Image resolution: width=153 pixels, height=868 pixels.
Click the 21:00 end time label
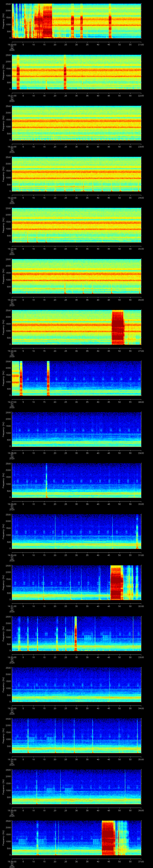141,44
